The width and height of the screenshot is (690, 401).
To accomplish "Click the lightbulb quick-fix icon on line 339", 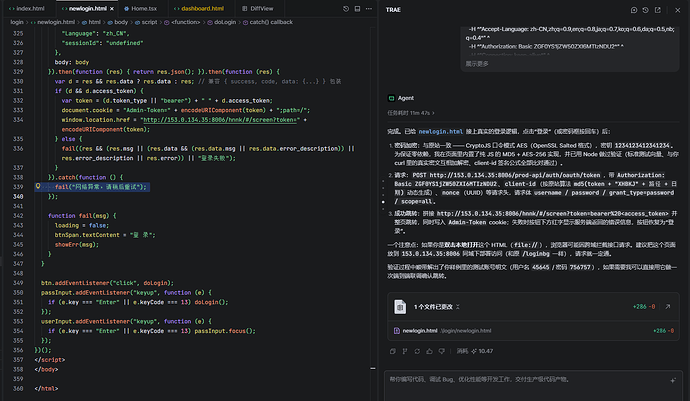I will [38, 186].
